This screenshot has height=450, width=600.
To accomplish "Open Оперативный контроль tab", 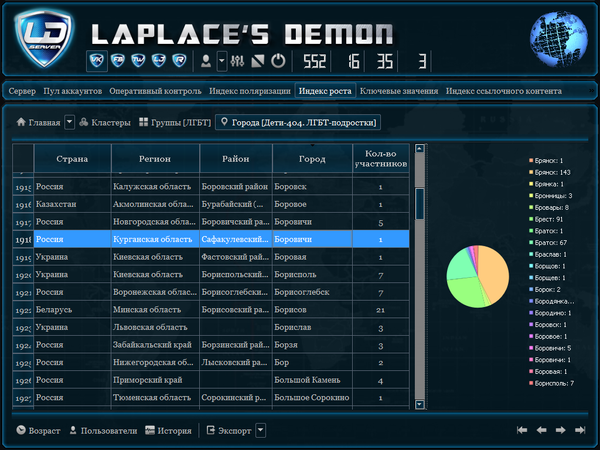I will (155, 91).
